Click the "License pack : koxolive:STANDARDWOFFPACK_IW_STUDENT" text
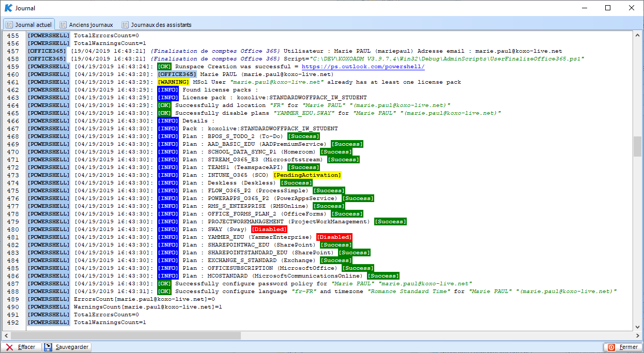This screenshot has width=644, height=353. click(274, 98)
